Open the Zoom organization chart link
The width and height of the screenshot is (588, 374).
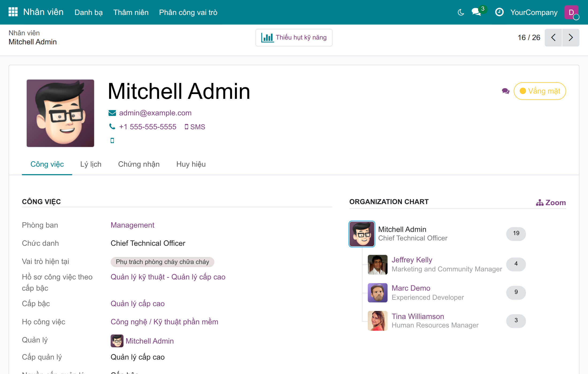click(551, 202)
